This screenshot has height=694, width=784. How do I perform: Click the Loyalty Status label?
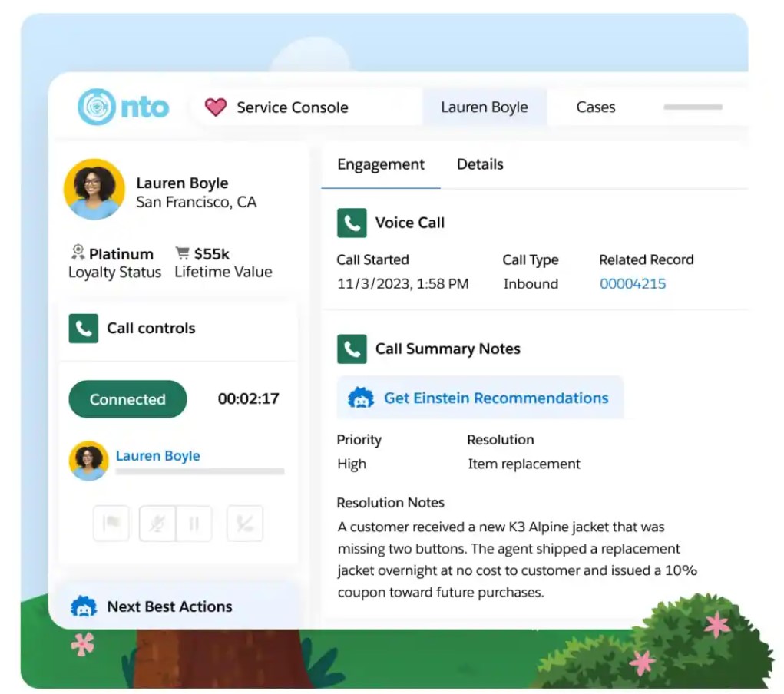click(114, 273)
